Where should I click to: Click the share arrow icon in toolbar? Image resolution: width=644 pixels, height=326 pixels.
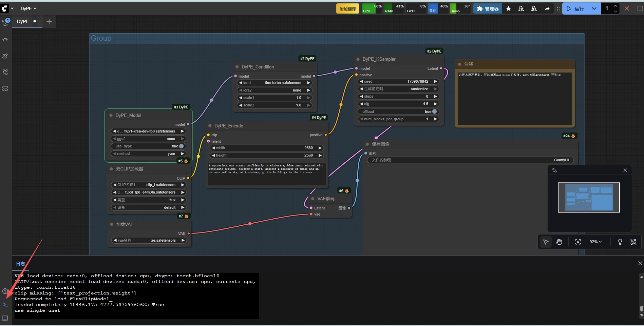point(547,9)
